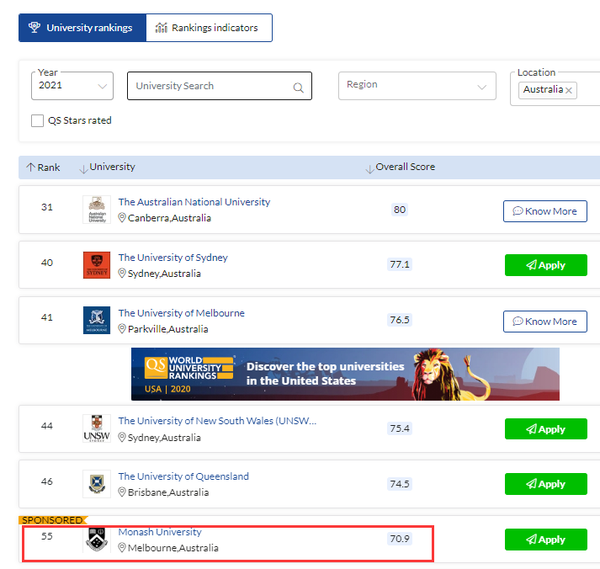
Task: Click the up arrow icon beside Rank
Action: coord(31,167)
